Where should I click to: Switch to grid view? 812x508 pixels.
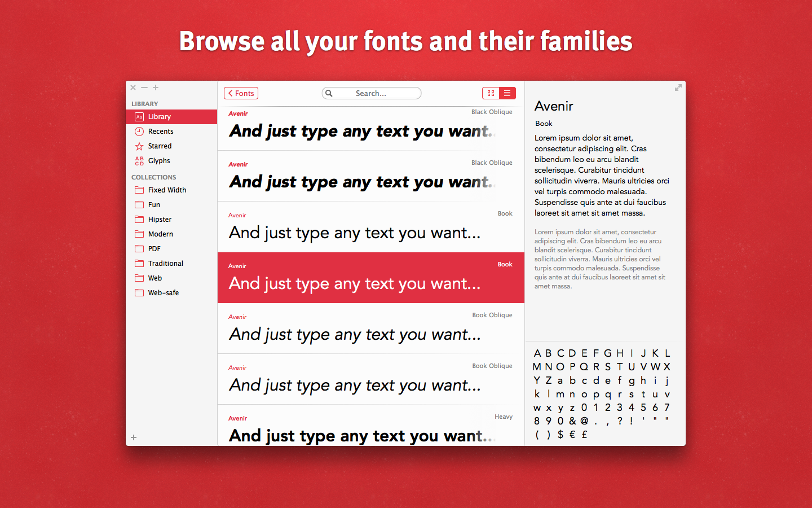491,94
